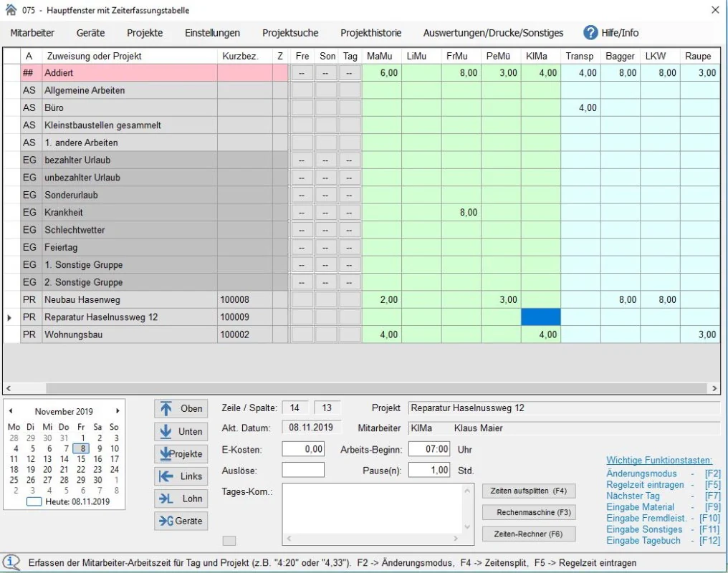
Task: Select the blue highlighted KlMa cell
Action: coord(540,317)
